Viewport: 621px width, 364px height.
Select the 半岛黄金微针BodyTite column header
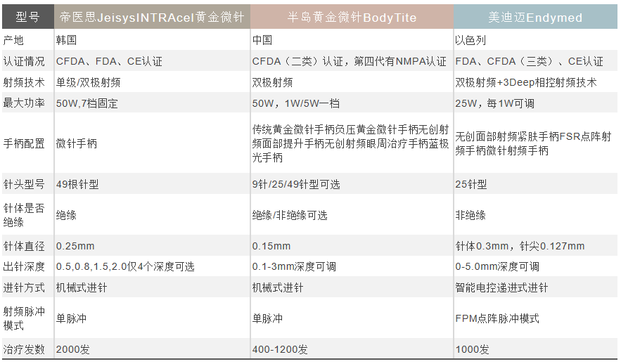352,17
